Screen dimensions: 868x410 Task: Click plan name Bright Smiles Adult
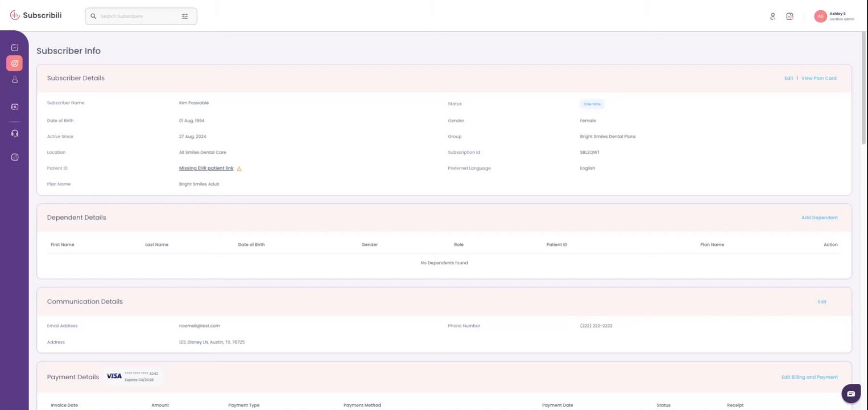click(199, 184)
